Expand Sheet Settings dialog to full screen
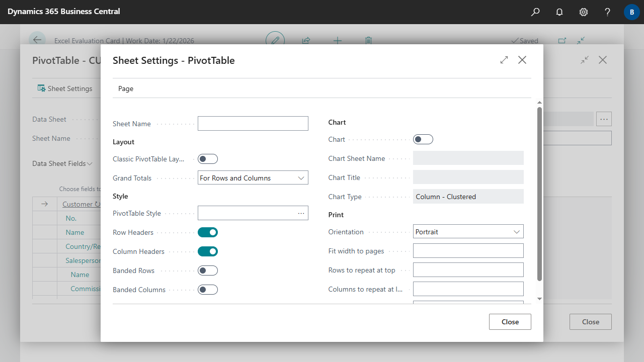Image resolution: width=644 pixels, height=362 pixels. (504, 60)
